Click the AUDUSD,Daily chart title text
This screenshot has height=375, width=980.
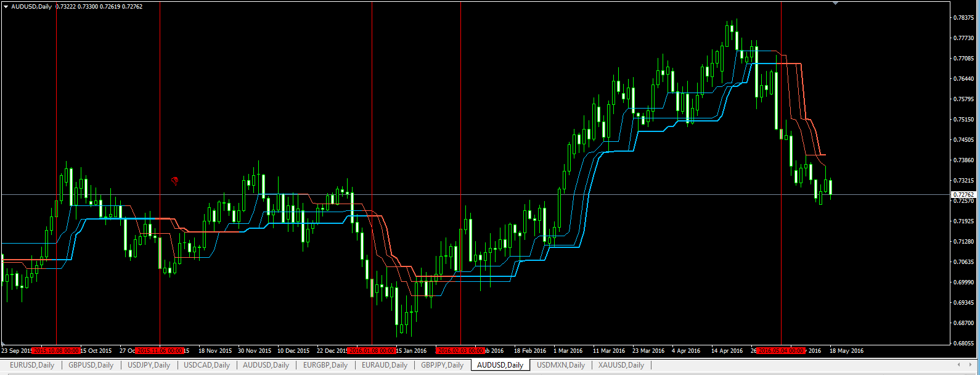pyautogui.click(x=31, y=6)
